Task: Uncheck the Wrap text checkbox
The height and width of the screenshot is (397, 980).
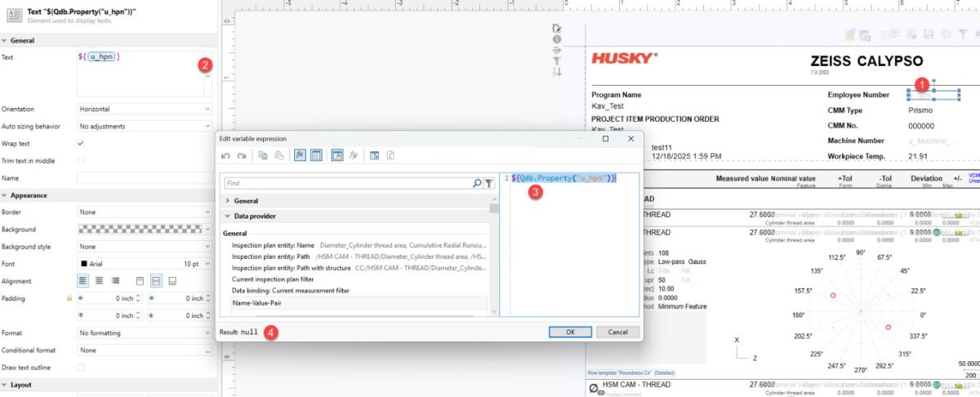Action: pyautogui.click(x=80, y=144)
